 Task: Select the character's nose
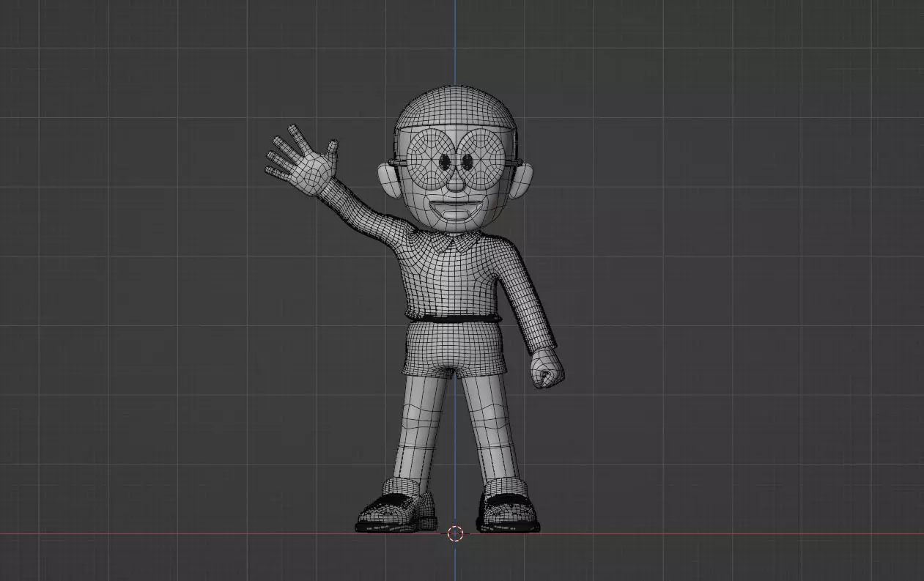click(455, 183)
